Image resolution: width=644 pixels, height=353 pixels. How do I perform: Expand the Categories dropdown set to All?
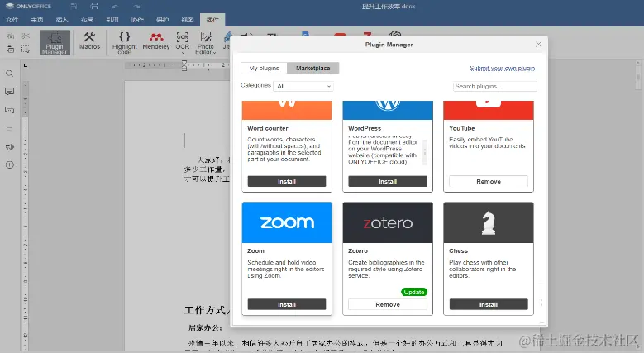[x=303, y=86]
